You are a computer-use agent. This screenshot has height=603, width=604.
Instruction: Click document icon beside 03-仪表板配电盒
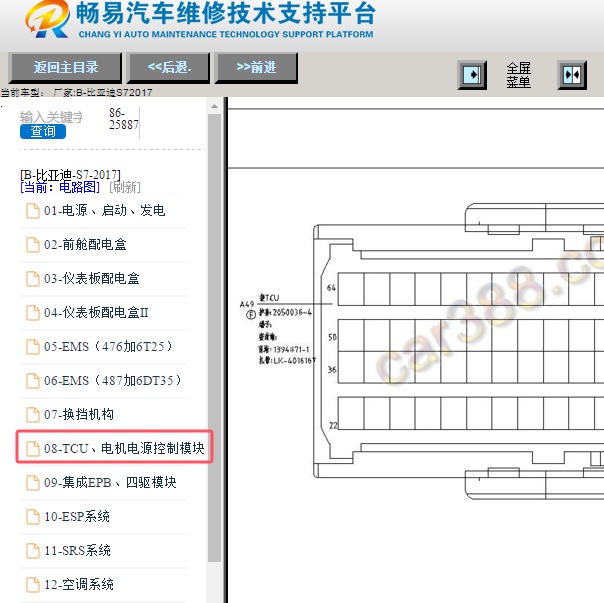pos(33,279)
